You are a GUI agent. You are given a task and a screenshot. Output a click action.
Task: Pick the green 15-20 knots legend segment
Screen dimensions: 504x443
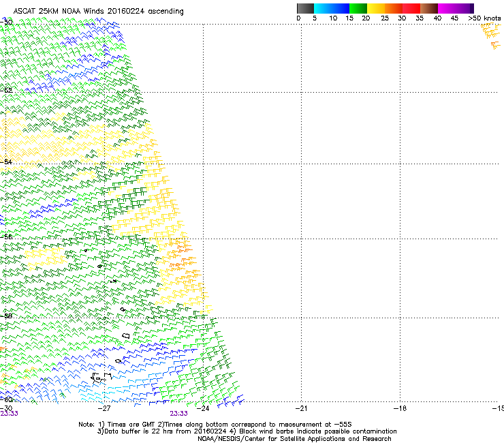358,8
